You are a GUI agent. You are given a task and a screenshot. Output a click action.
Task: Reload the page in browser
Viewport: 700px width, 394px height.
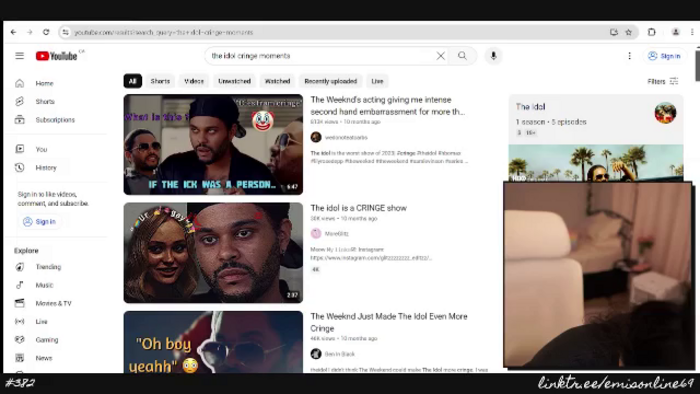coord(46,32)
